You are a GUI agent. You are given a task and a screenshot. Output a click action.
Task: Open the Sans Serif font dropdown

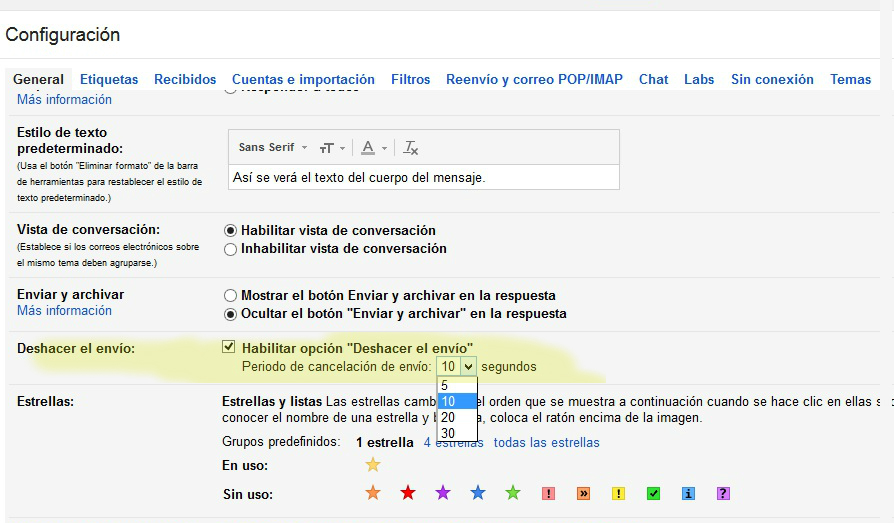(x=273, y=148)
